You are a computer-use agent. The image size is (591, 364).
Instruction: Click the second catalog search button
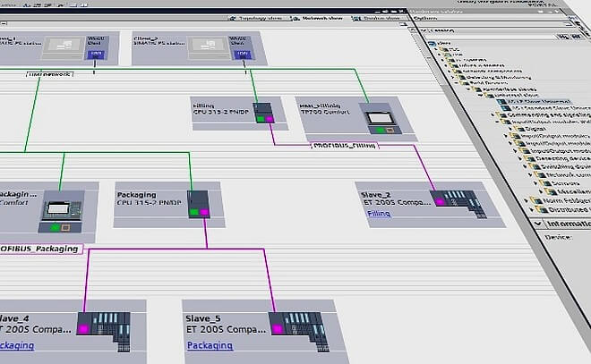tap(576, 37)
